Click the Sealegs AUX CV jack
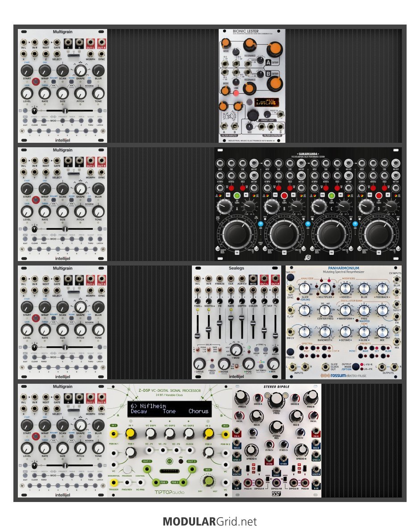The height and width of the screenshot is (531, 420). click(x=242, y=279)
